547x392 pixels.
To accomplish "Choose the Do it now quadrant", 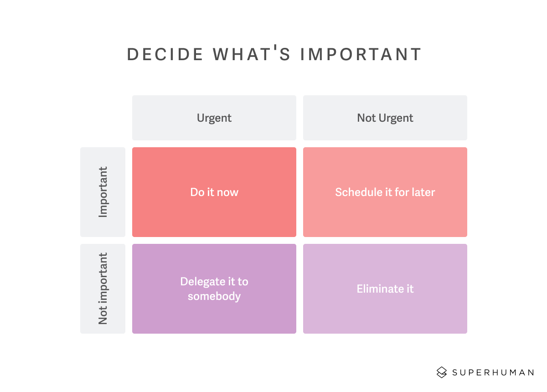I will click(x=214, y=192).
